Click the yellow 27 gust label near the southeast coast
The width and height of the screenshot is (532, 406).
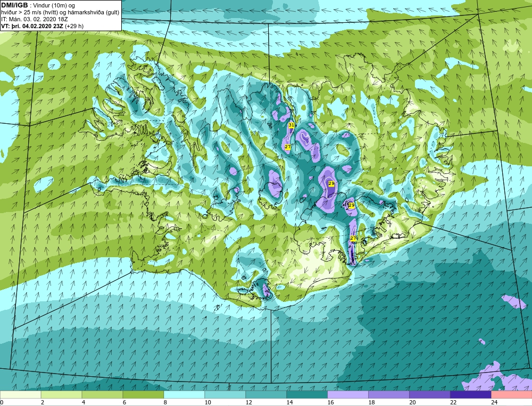[353, 238]
